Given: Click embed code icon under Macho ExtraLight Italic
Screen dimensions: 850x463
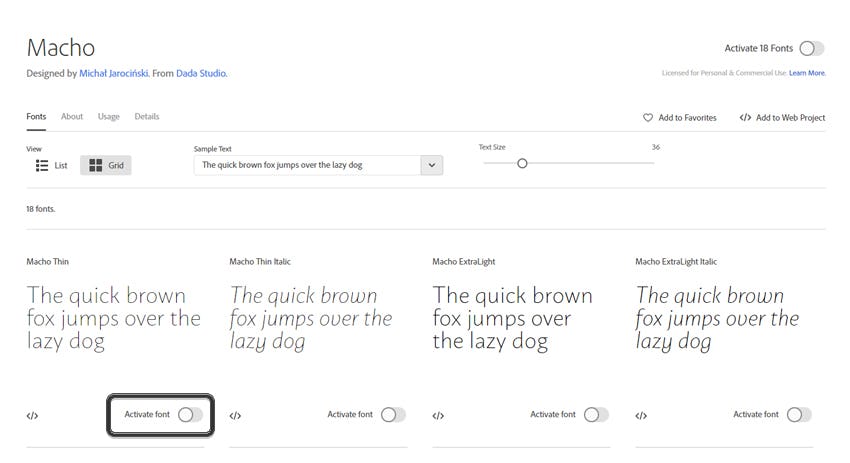Looking at the screenshot, I should point(641,415).
